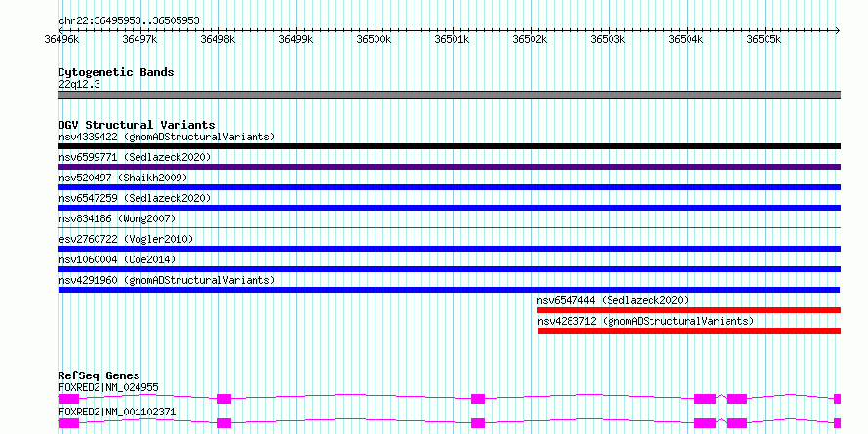Select the blue esv2760722 variant bar

(x=449, y=249)
